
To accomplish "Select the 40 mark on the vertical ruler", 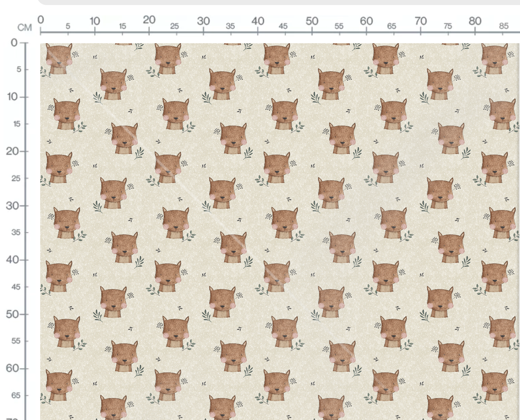I will pos(12,260).
